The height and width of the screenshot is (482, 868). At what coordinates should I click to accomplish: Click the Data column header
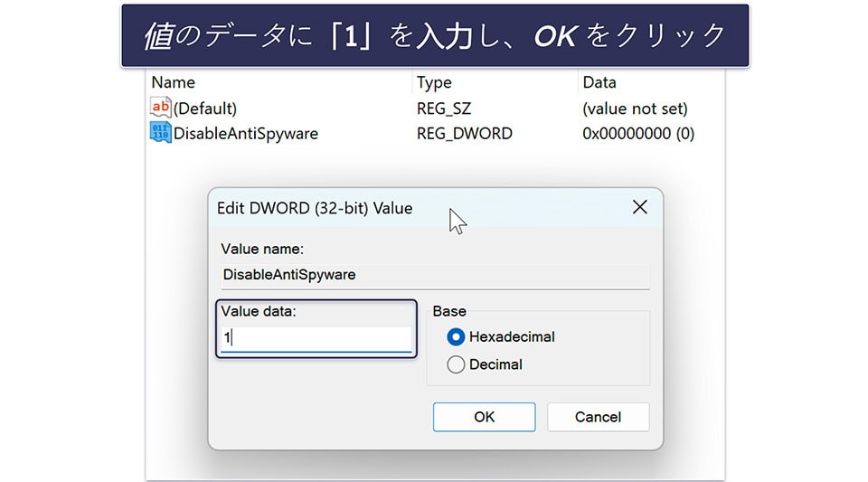599,82
